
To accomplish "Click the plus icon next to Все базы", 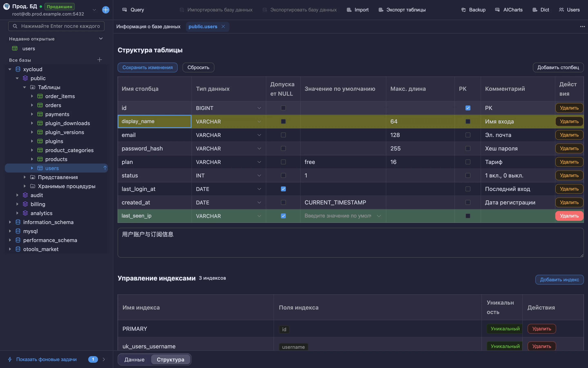I will [x=100, y=60].
